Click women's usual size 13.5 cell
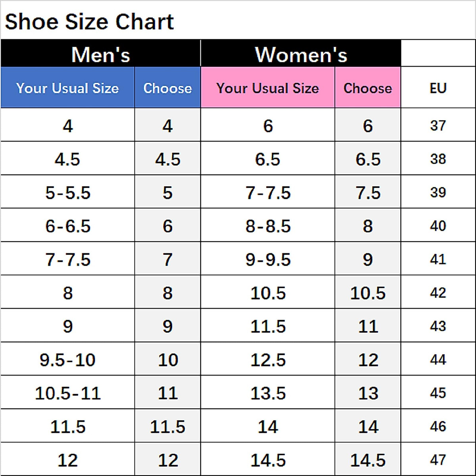The width and height of the screenshot is (476, 476). tap(268, 393)
